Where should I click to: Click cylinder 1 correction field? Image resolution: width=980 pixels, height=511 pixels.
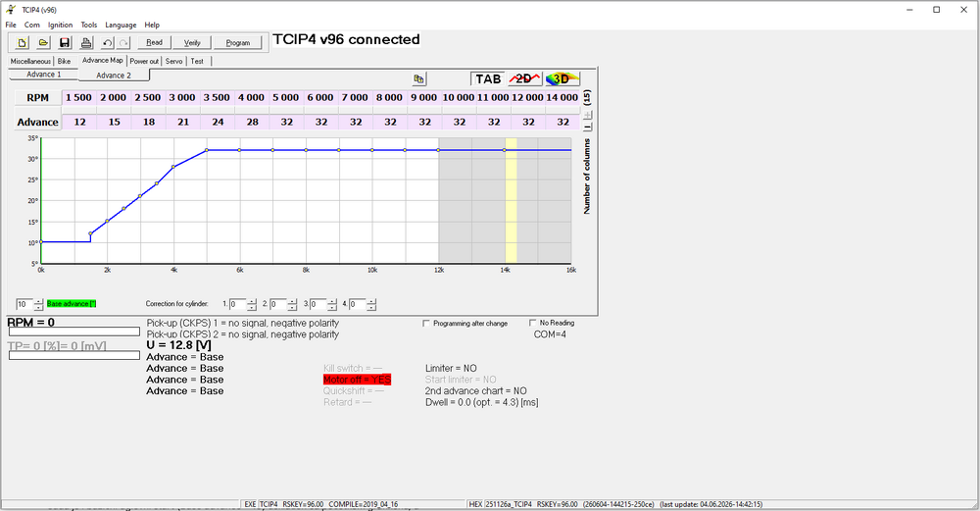pos(237,304)
